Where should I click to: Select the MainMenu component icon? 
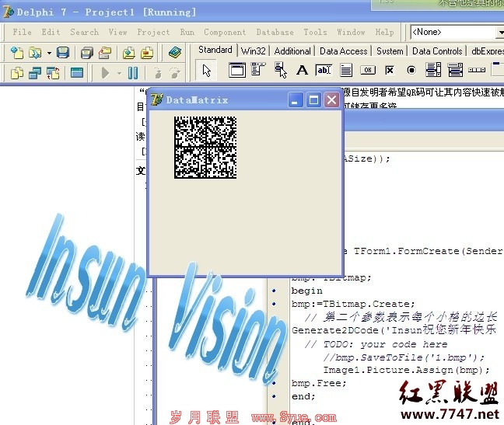pyautogui.click(x=257, y=69)
